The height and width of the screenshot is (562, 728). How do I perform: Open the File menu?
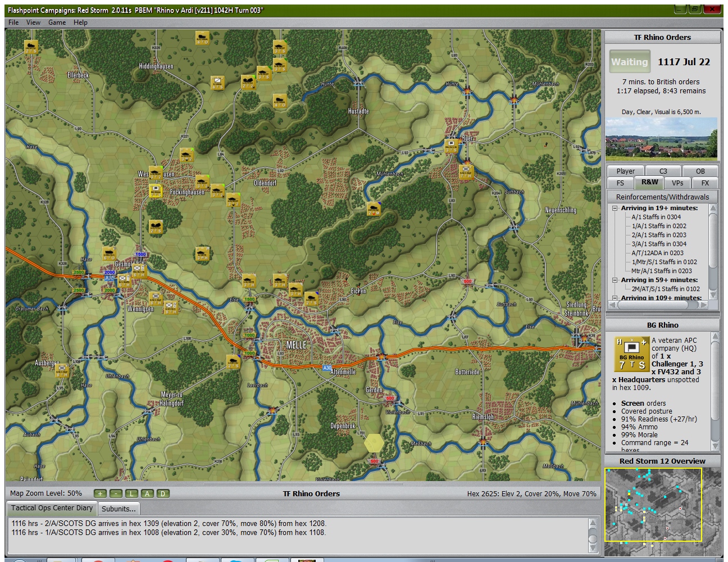coord(13,22)
